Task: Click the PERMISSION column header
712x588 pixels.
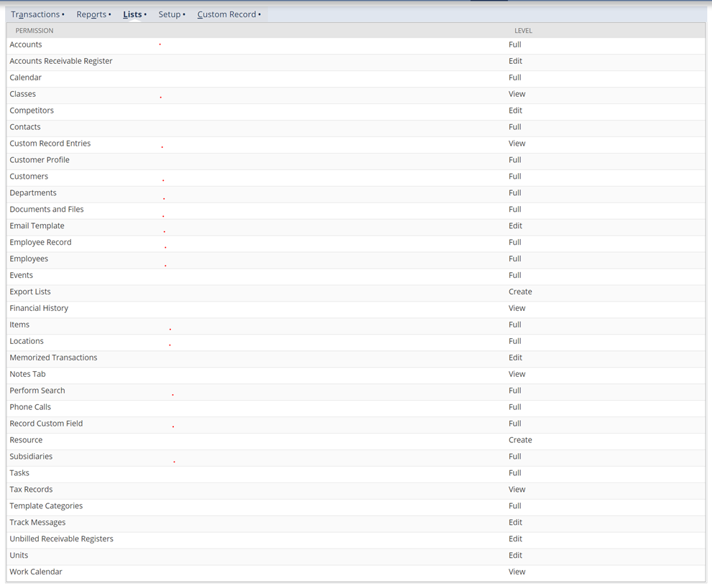Action: tap(34, 31)
